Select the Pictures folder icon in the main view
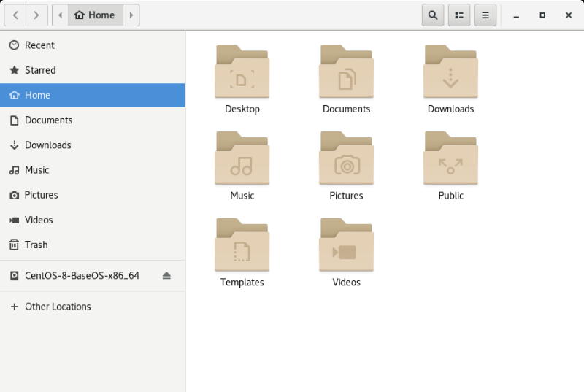 (346, 158)
